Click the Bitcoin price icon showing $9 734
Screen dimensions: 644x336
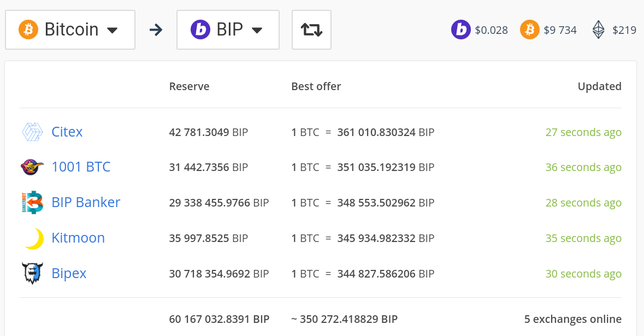point(529,30)
